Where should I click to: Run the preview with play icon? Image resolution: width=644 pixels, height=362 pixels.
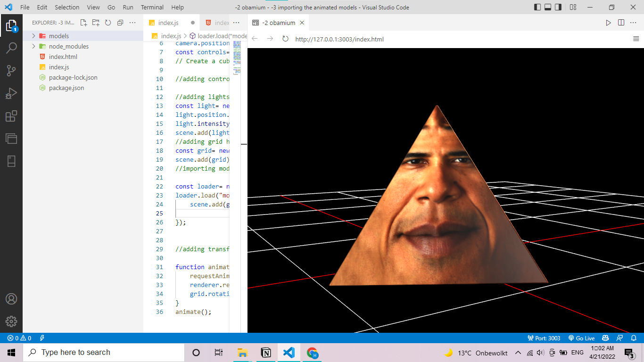click(x=609, y=23)
